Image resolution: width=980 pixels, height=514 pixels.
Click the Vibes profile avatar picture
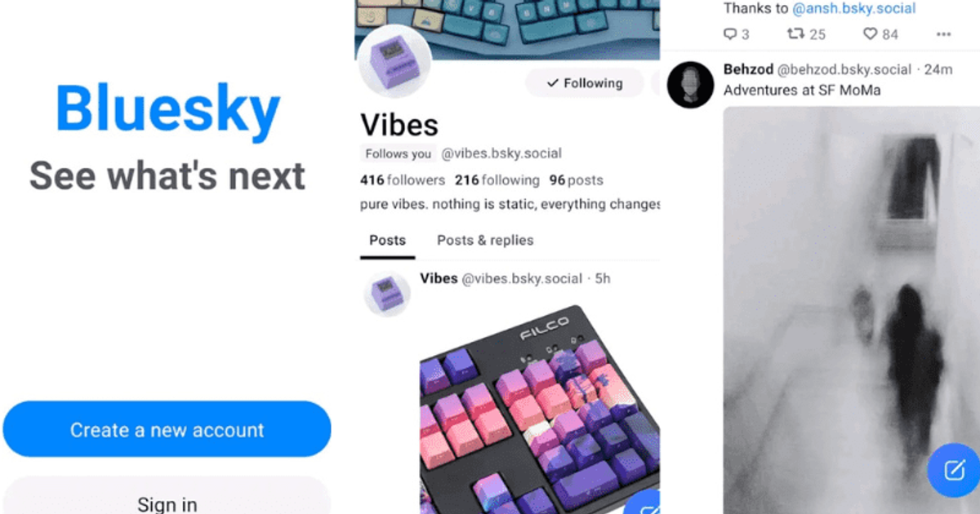(396, 63)
